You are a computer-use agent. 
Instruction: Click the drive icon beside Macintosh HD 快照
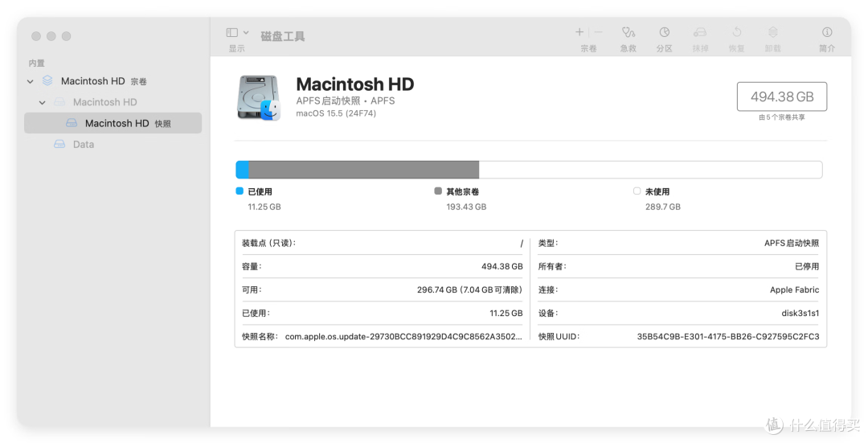point(72,123)
